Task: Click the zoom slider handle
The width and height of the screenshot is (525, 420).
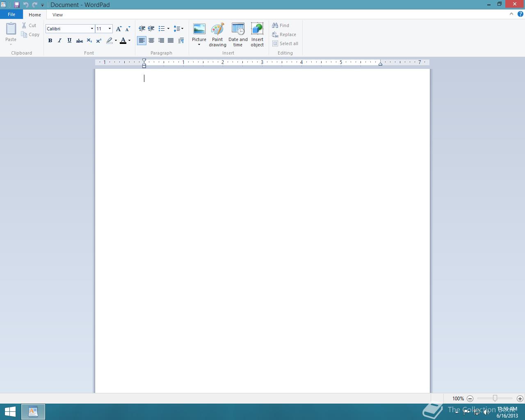Action: click(495, 398)
